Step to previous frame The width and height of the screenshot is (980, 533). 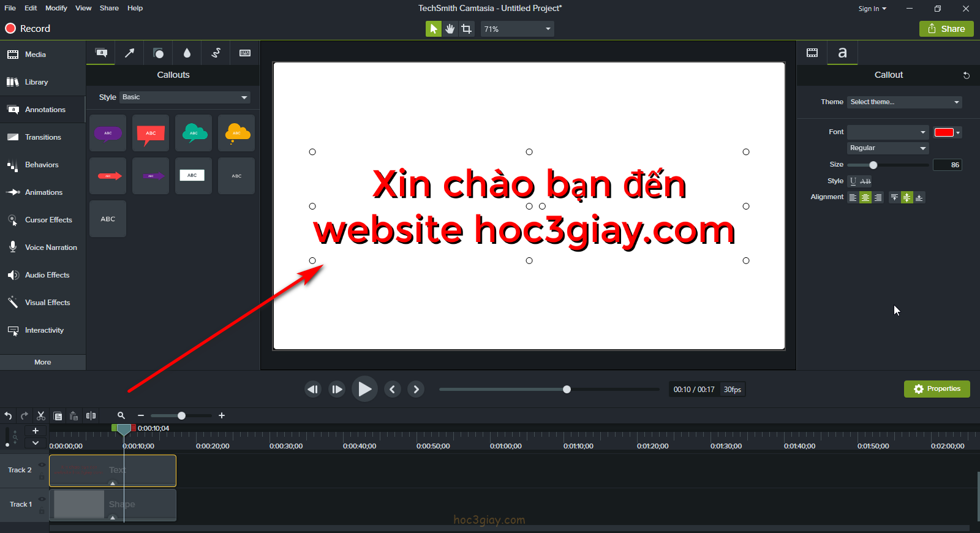313,389
